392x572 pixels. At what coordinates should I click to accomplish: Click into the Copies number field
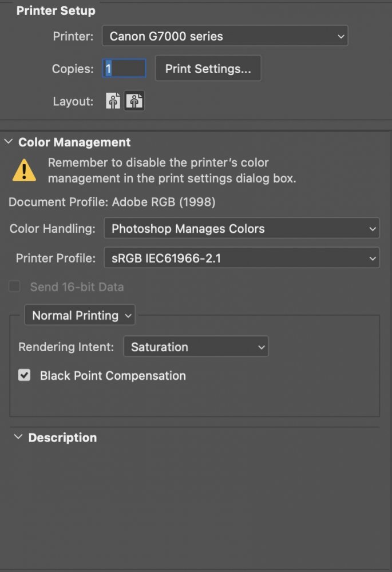(x=124, y=69)
